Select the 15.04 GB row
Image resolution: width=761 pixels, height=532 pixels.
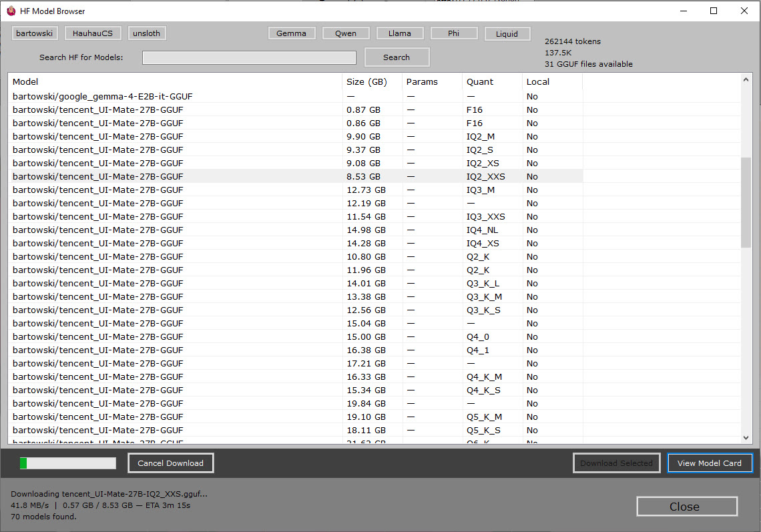coord(296,323)
